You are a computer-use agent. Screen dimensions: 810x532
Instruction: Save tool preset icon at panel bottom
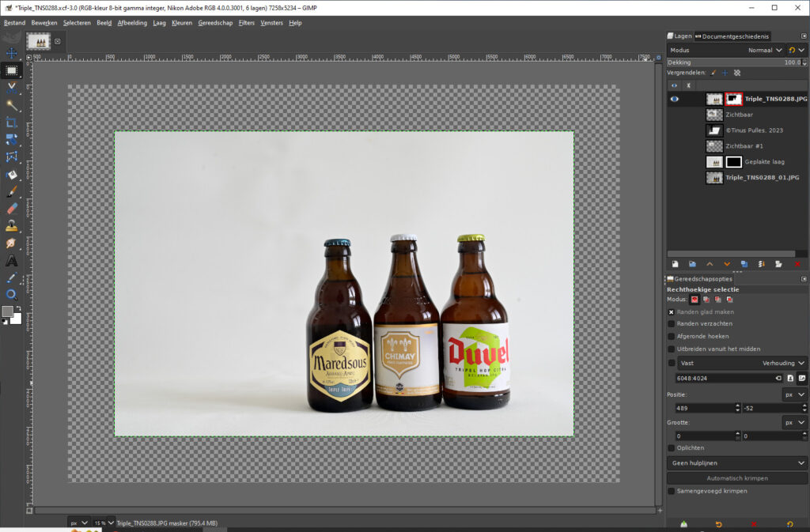pyautogui.click(x=684, y=524)
